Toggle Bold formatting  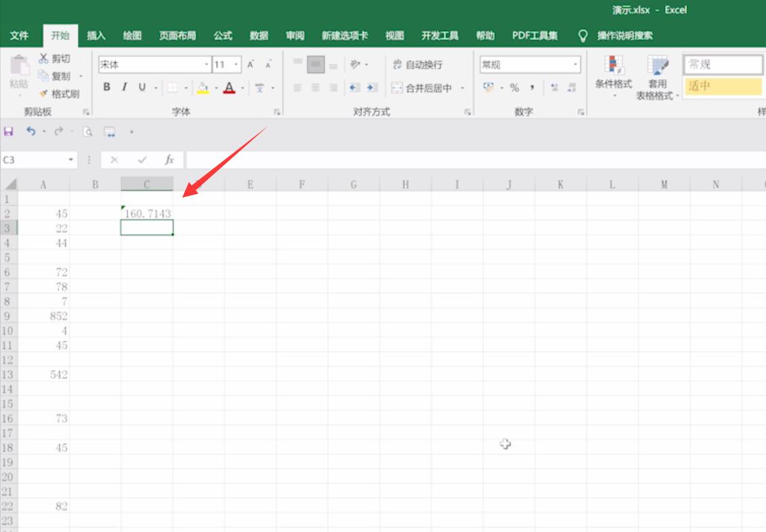tap(106, 87)
